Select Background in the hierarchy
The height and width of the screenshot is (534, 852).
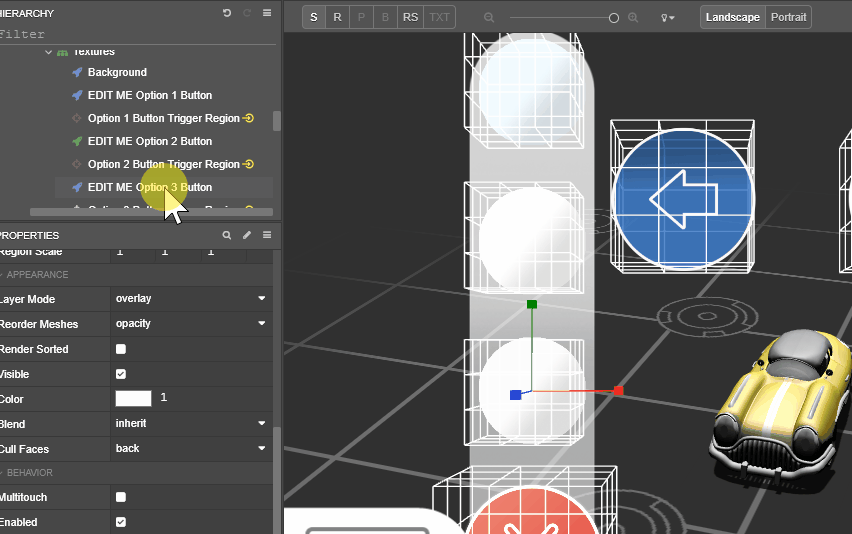point(117,72)
